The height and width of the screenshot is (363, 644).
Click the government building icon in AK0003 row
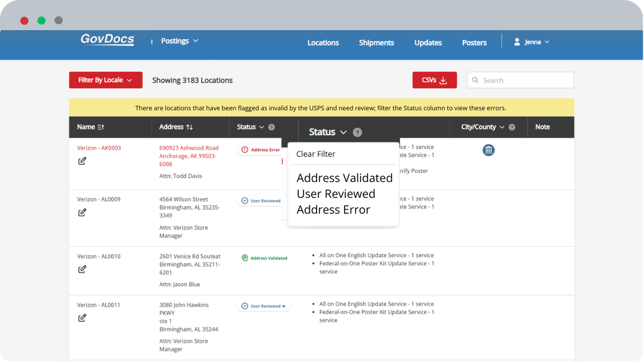coord(489,150)
